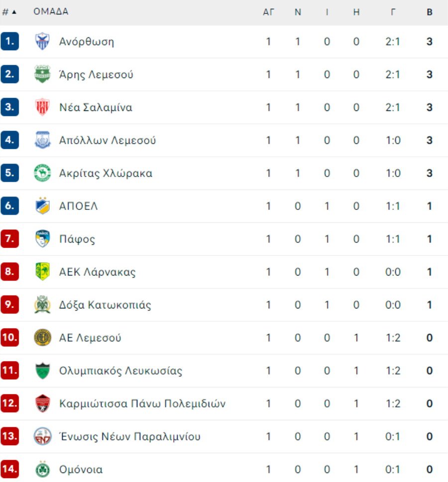Screen dimensions: 448x482
Task: Select the Ομόνοια shamrock logo
Action: tap(42, 469)
